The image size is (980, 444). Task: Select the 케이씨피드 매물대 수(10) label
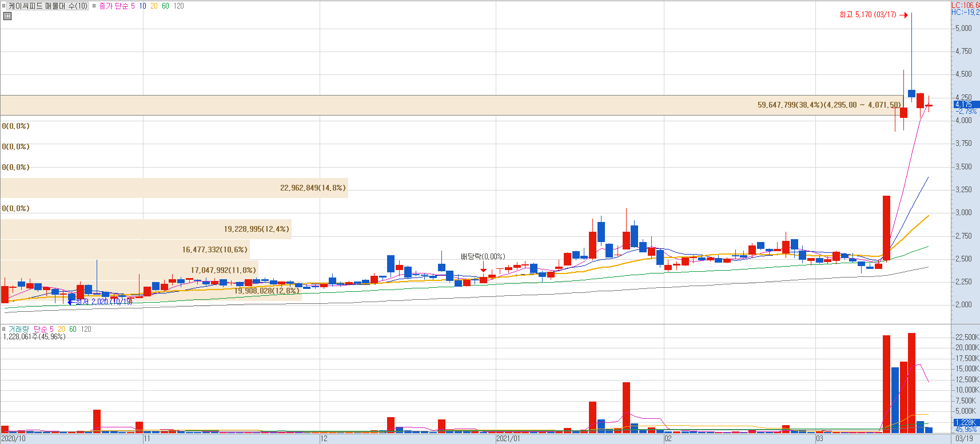tap(48, 6)
